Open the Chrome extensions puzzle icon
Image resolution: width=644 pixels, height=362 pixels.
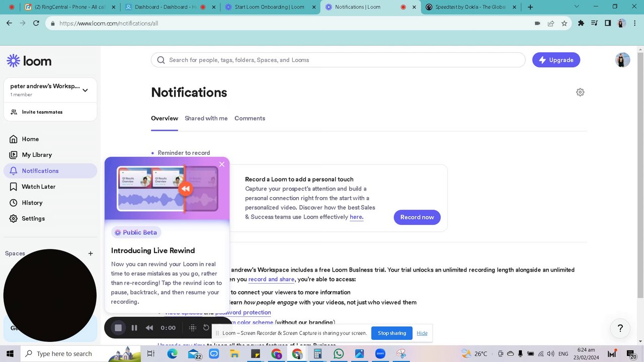coord(581,23)
